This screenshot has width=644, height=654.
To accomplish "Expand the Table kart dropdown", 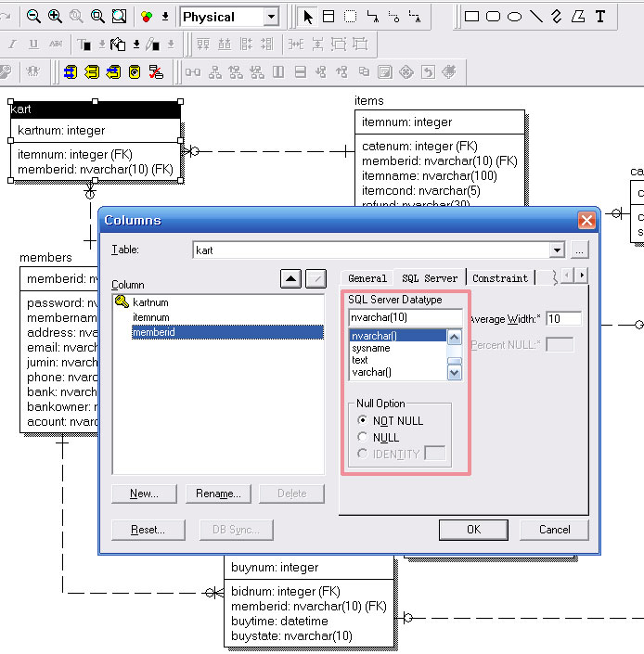I will 557,250.
